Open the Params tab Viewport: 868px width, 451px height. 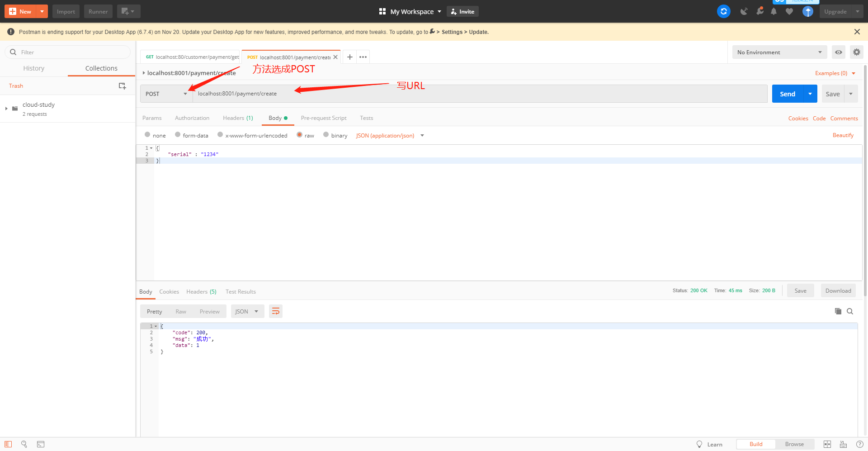pyautogui.click(x=152, y=118)
